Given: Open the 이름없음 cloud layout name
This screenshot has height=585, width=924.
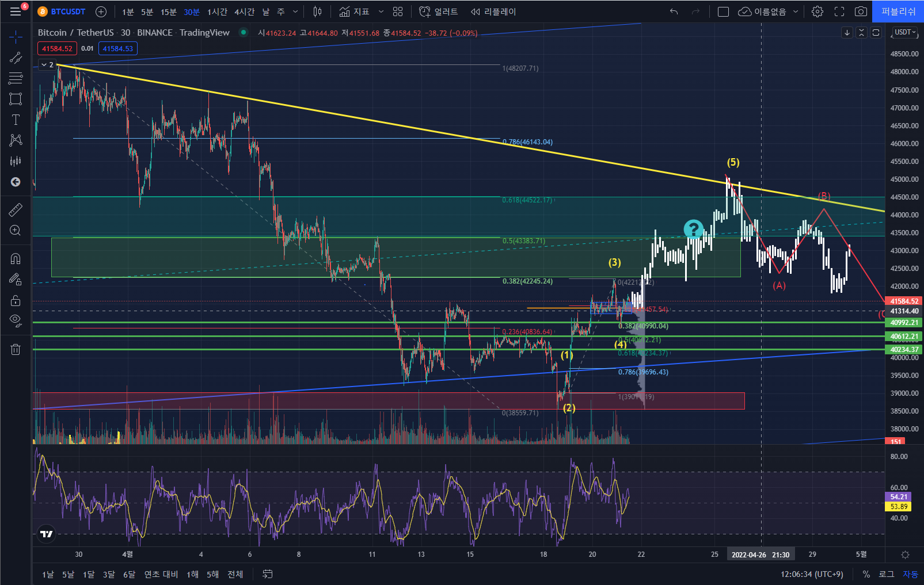Looking at the screenshot, I should pyautogui.click(x=762, y=12).
